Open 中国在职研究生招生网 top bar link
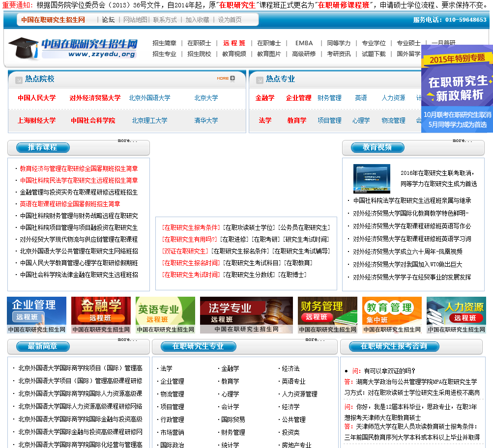 click(x=53, y=20)
